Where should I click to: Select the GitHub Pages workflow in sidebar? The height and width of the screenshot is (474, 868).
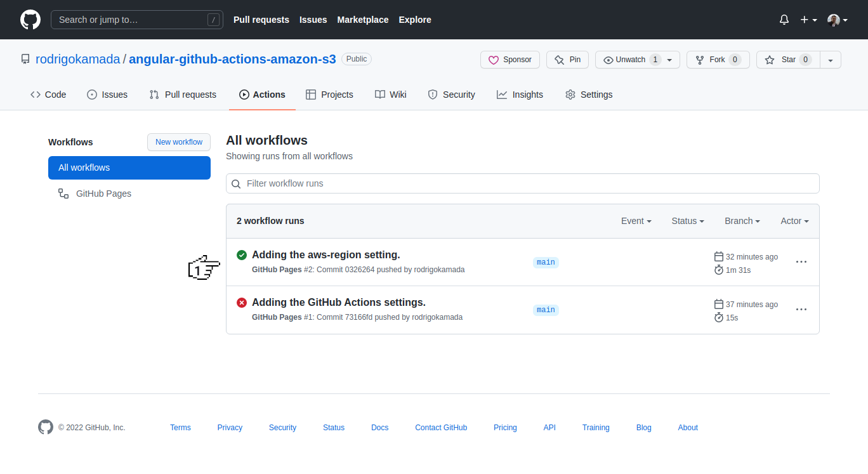pos(103,193)
